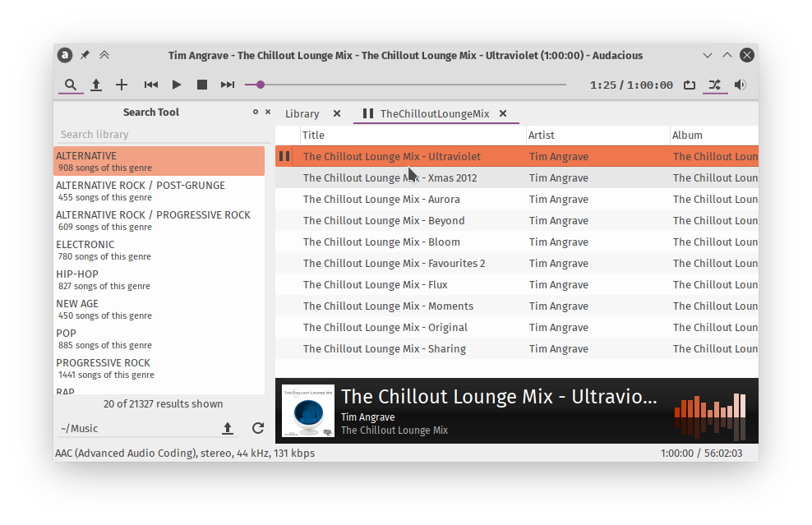Stop playback with the square icon
This screenshot has width=812, height=525.
pyautogui.click(x=202, y=85)
